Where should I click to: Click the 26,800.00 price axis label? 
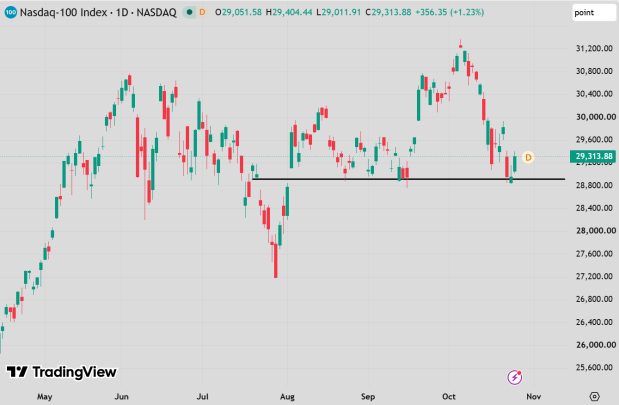[594, 299]
